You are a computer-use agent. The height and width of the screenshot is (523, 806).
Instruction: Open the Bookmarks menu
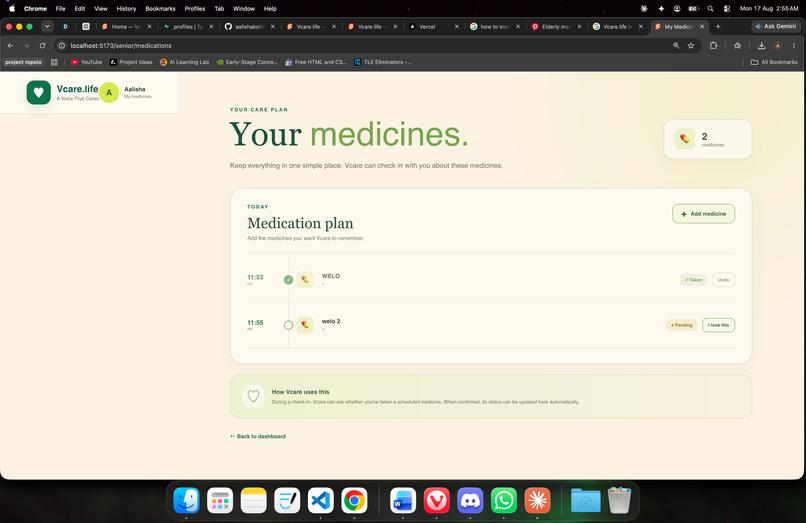pos(160,9)
